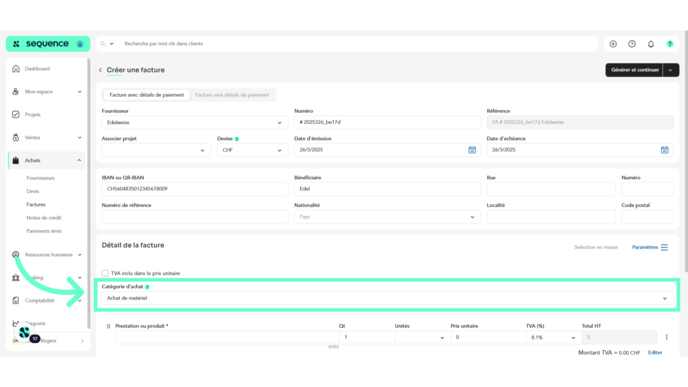Click the Ressources humaines icon
The height and width of the screenshot is (387, 688).
tap(16, 254)
